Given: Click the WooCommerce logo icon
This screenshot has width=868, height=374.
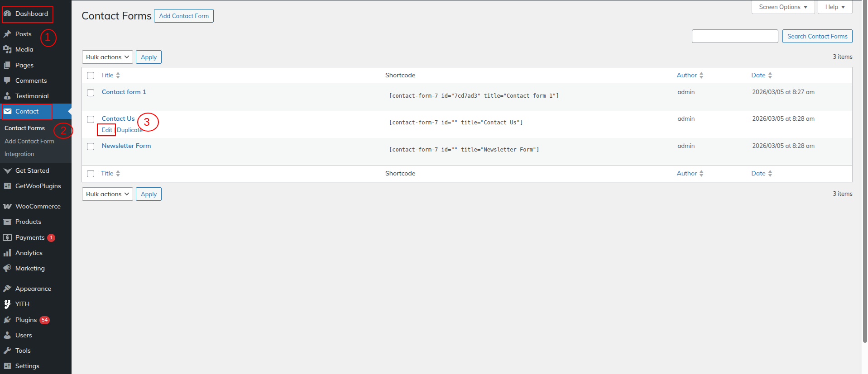Looking at the screenshot, I should pos(7,206).
